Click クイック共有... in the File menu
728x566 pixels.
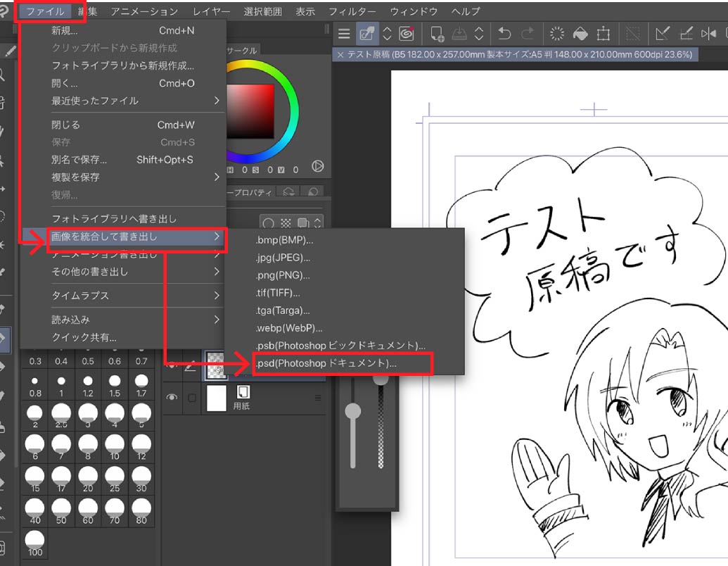pyautogui.click(x=84, y=337)
